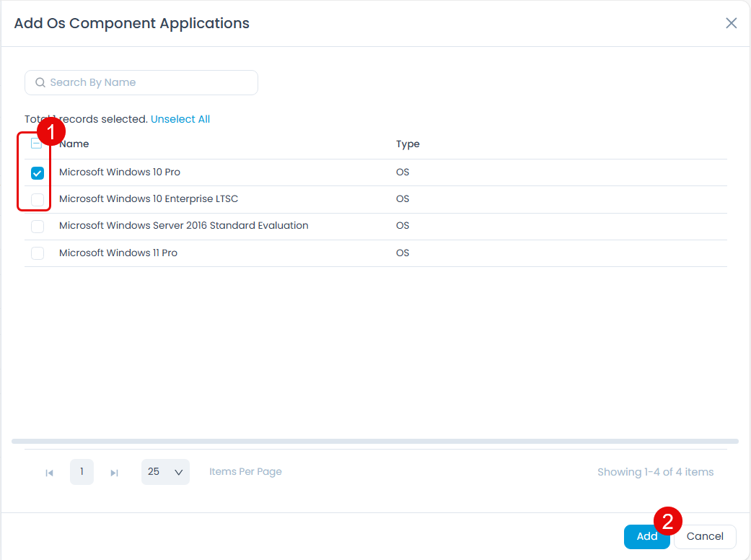
Task: Click the search magnifier icon
Action: (x=40, y=82)
